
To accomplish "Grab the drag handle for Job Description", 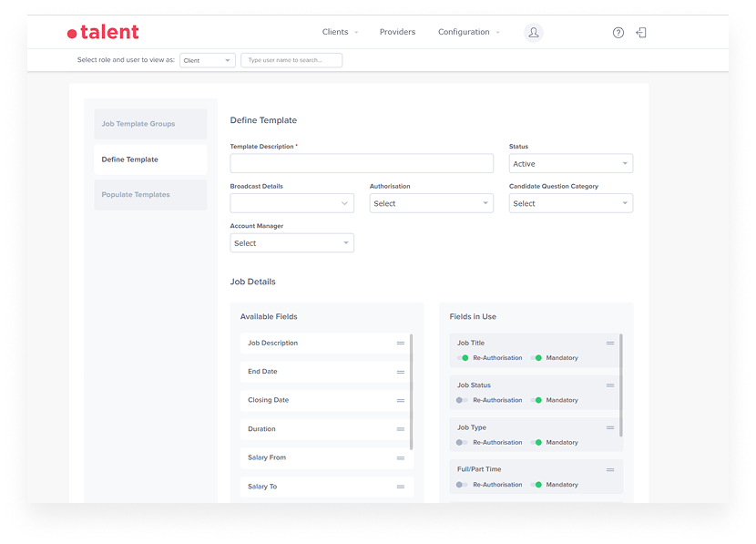I will [x=401, y=344].
